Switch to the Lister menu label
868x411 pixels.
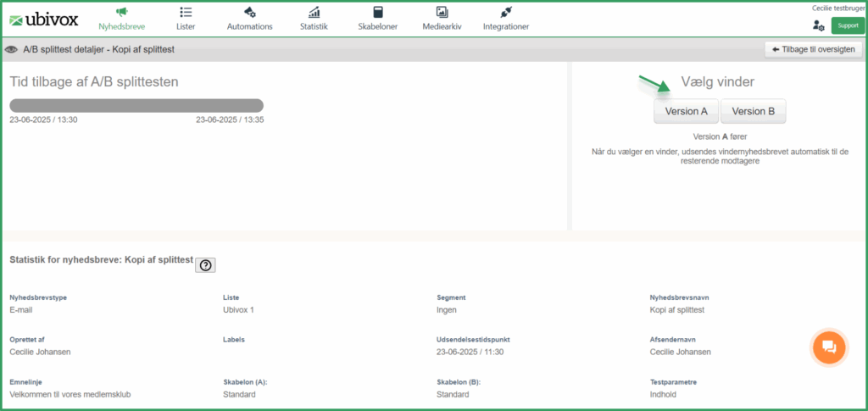point(186,26)
